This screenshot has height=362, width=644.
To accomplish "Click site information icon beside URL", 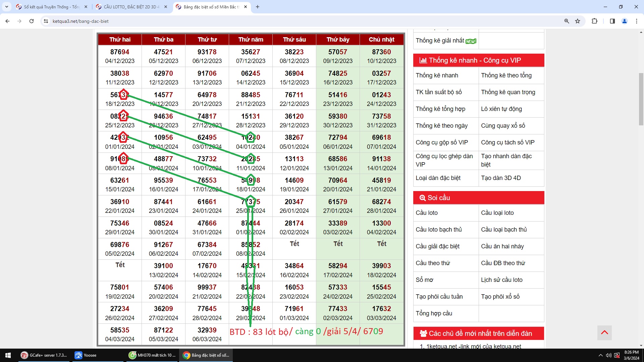I will 46,21.
